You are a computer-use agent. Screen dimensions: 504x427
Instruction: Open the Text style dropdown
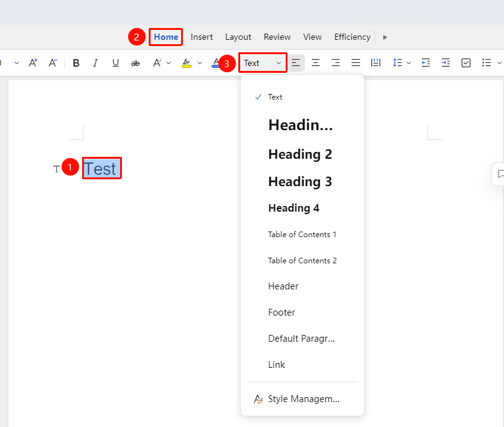pyautogui.click(x=263, y=63)
